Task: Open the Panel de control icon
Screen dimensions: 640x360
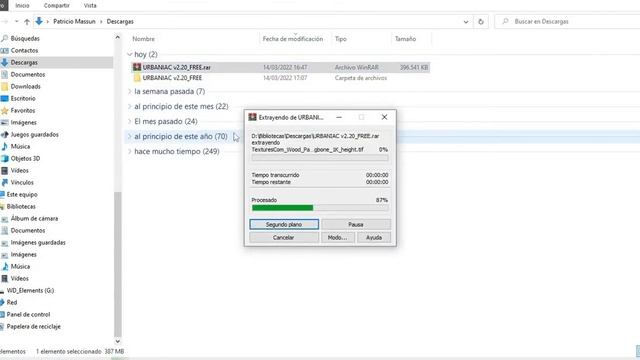Action: (2, 315)
